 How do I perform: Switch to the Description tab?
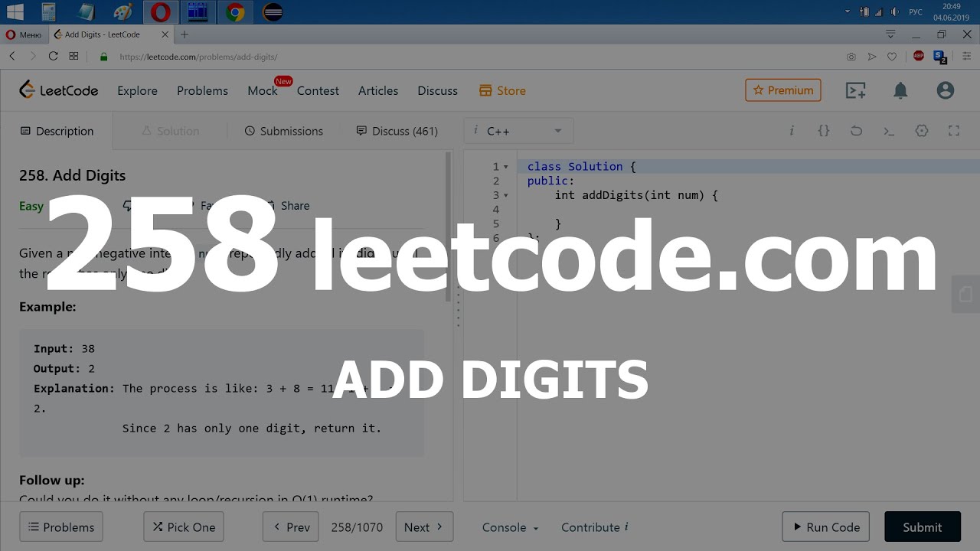click(x=57, y=131)
